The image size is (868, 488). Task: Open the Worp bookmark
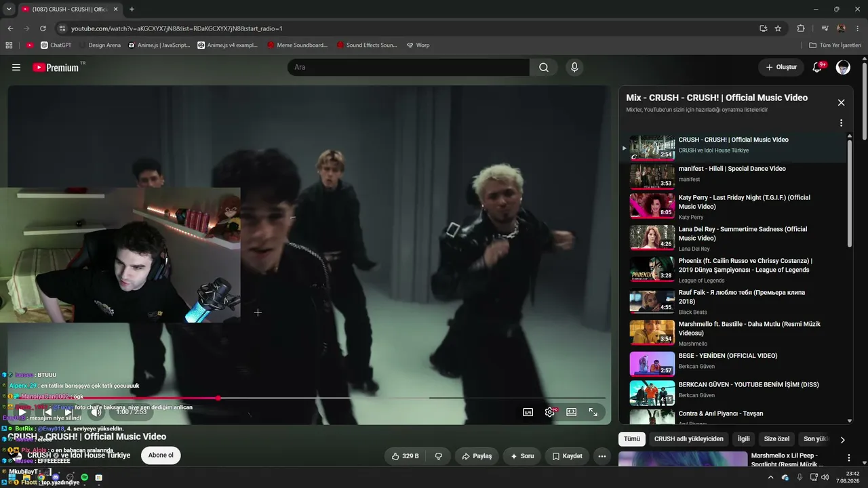418,45
